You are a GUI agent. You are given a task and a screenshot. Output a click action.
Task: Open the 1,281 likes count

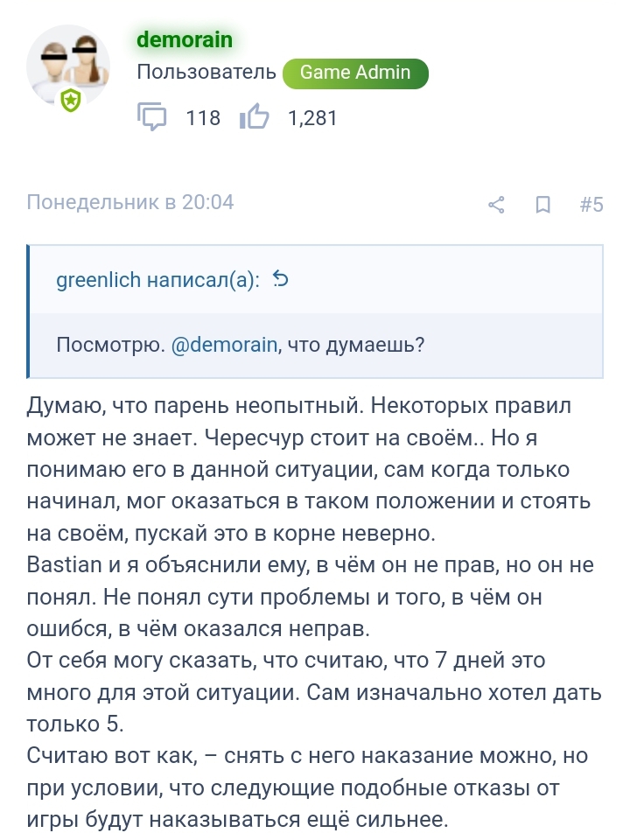[x=312, y=118]
